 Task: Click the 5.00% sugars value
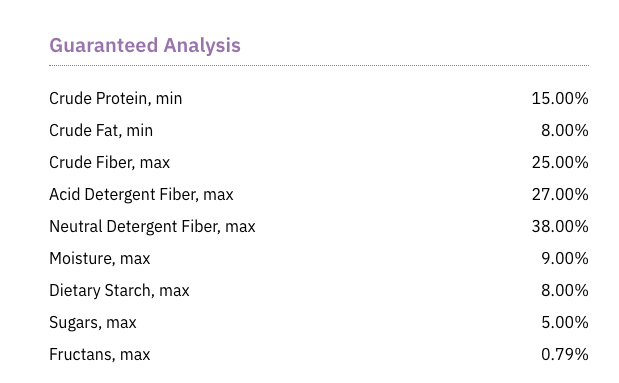(565, 322)
